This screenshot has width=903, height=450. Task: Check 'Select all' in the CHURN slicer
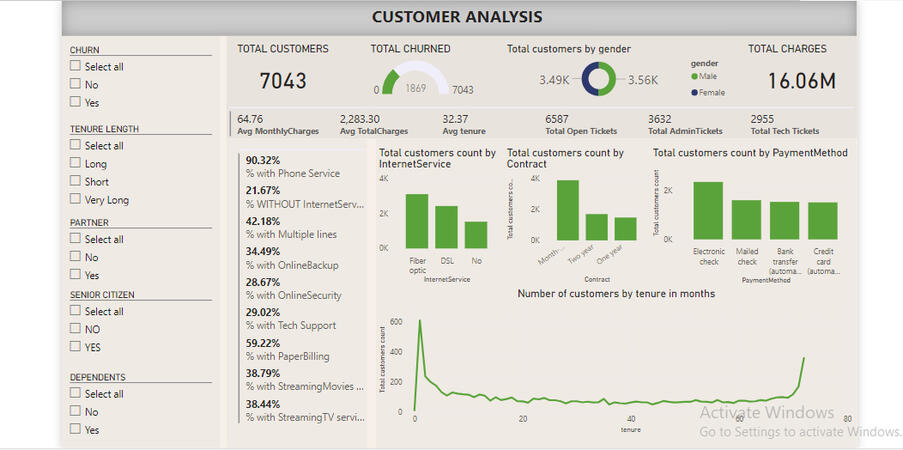[75, 67]
